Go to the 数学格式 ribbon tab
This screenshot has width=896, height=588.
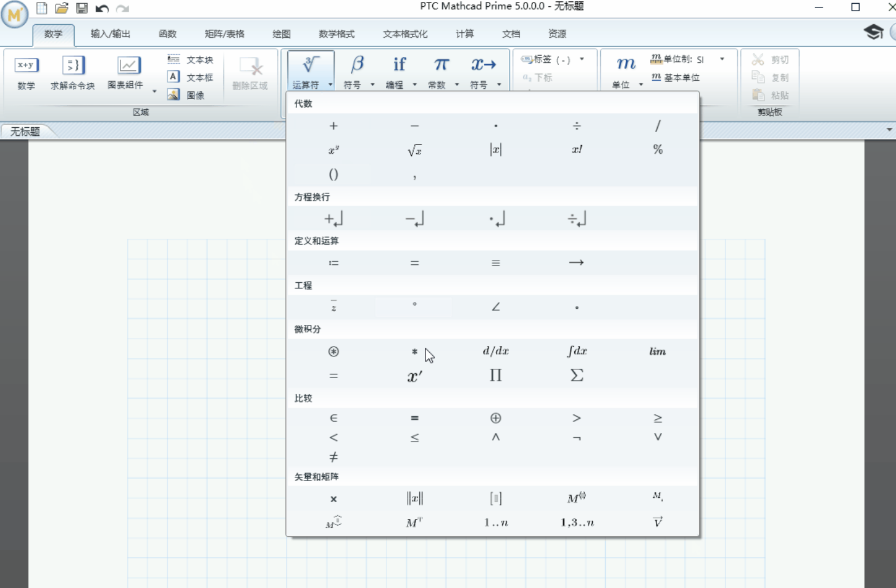pos(337,34)
